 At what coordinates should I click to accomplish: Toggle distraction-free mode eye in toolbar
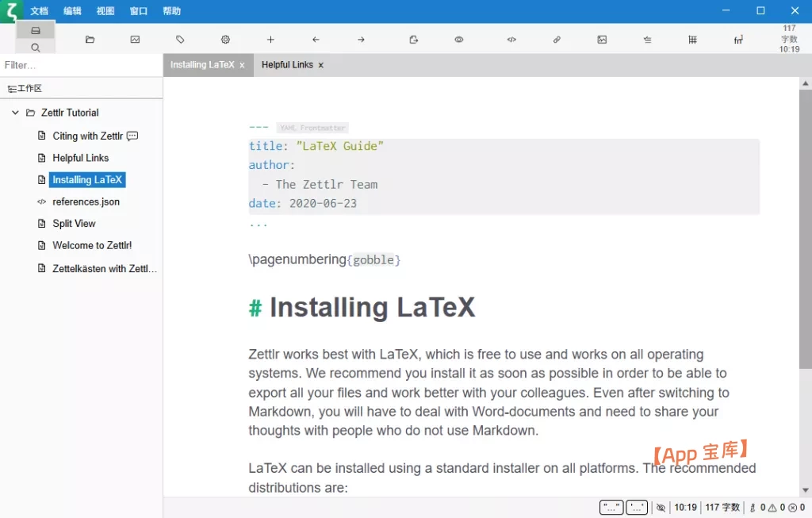point(458,40)
